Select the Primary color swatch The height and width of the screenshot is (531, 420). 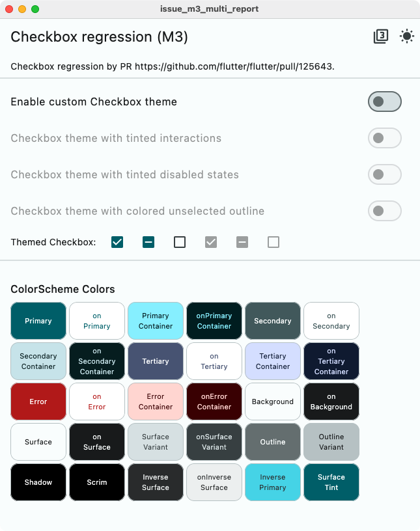pos(38,321)
